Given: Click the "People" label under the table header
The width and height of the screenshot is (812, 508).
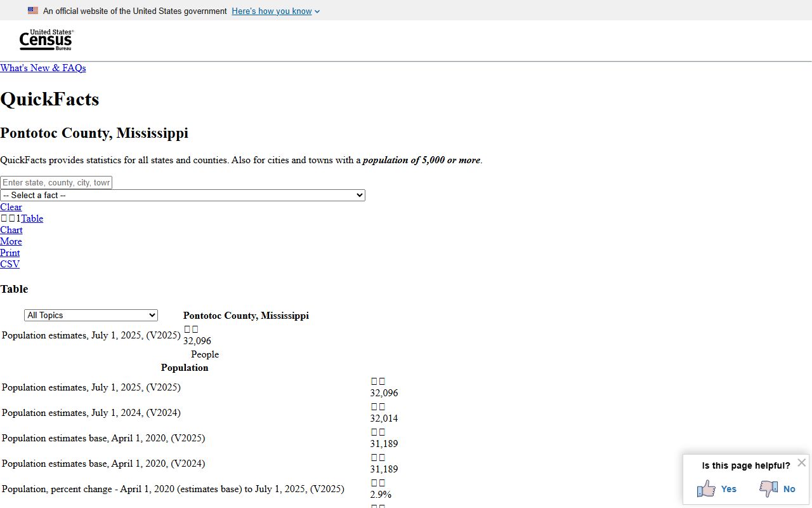Looking at the screenshot, I should coord(205,354).
